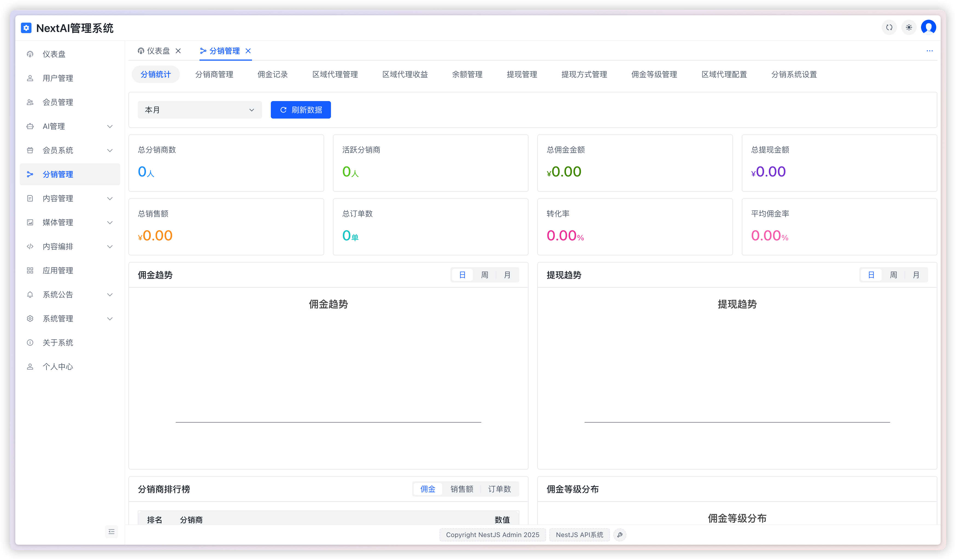Expand the 内容编排 submenu chevron
The width and height of the screenshot is (956, 560).
click(x=110, y=246)
